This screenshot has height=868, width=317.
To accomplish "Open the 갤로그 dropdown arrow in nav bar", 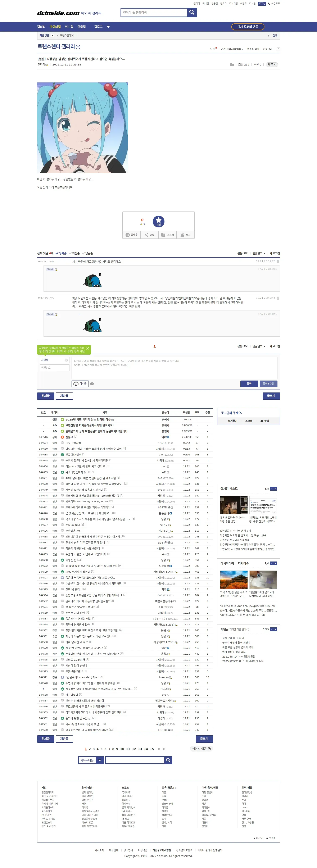I will click(108, 27).
